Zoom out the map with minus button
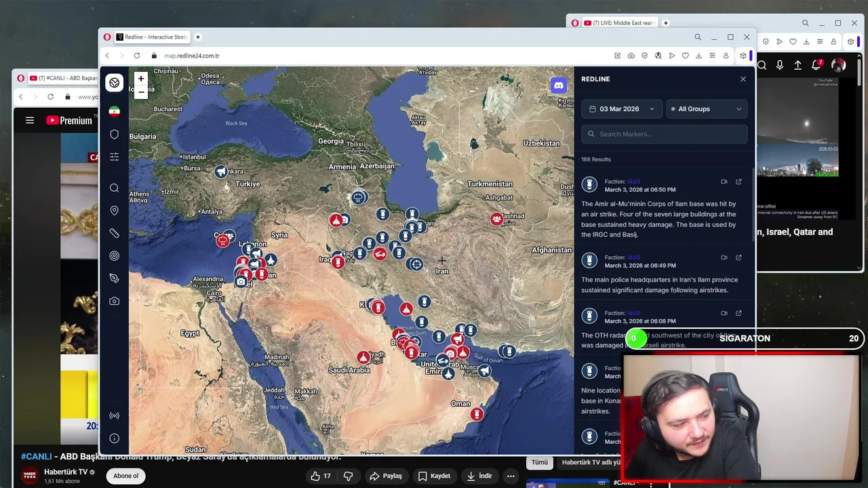The height and width of the screenshot is (488, 868). [141, 92]
